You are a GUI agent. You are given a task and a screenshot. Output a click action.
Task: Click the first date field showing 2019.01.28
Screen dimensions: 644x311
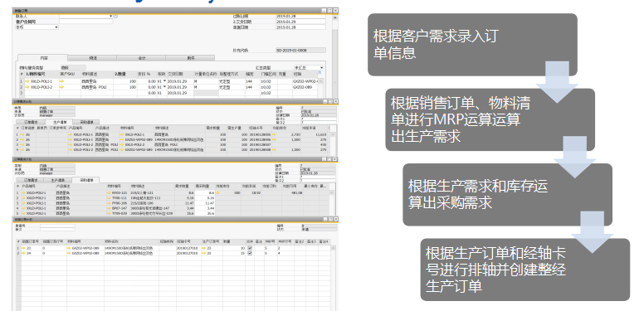pos(300,16)
